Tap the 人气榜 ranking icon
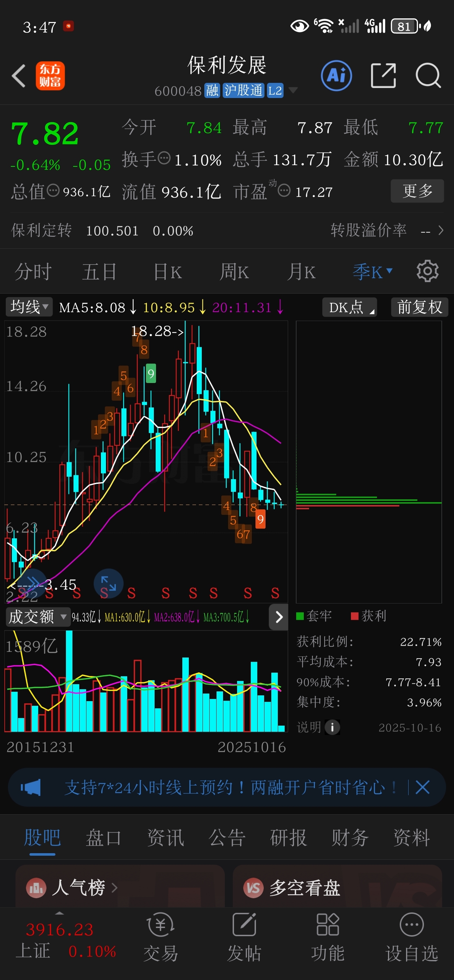The height and width of the screenshot is (980, 454). point(36,887)
